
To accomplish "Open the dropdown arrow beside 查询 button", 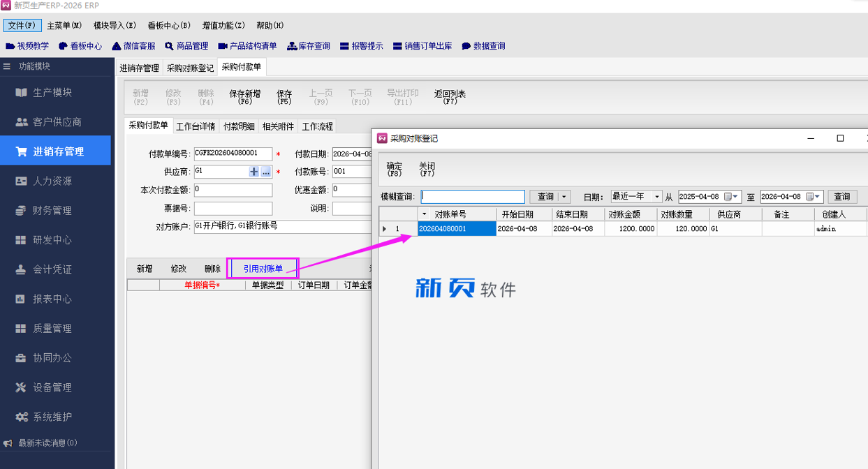I will click(565, 197).
